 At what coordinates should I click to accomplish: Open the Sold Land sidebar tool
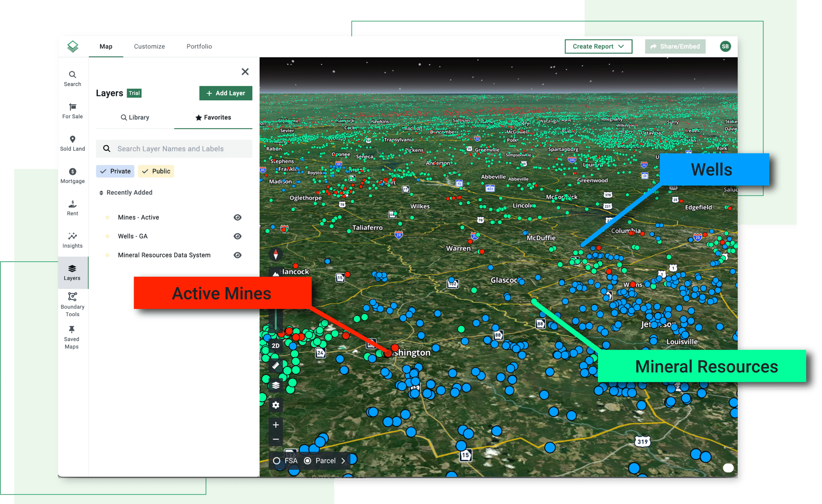[x=72, y=143]
